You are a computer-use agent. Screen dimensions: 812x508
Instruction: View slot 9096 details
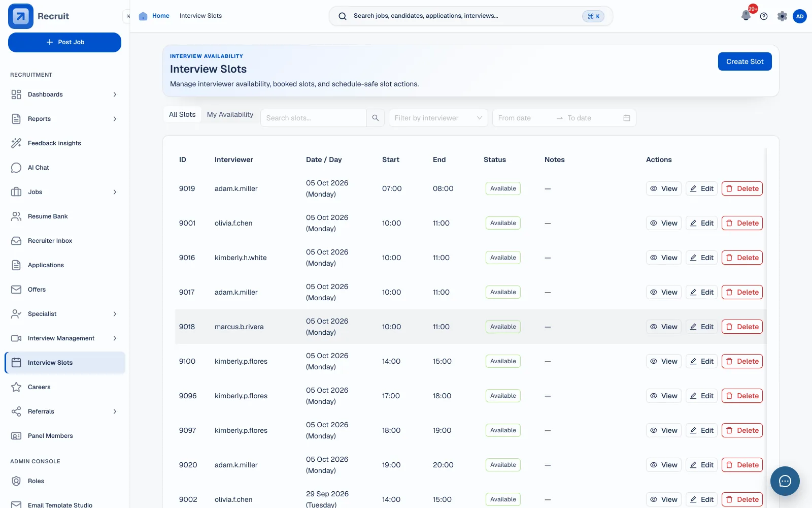coord(663,396)
